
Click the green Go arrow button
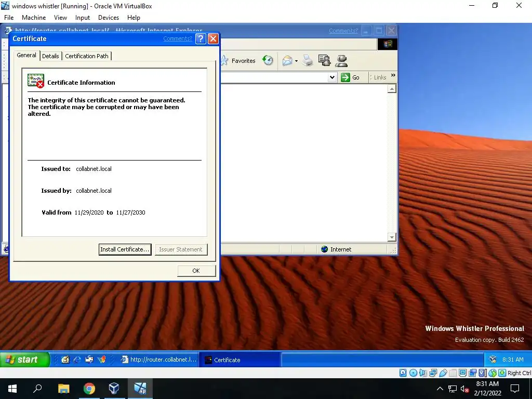pyautogui.click(x=345, y=77)
